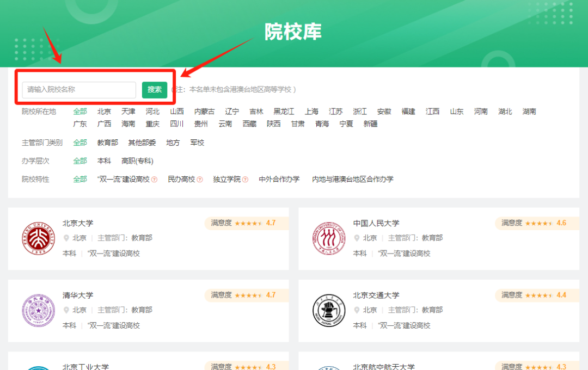Viewport: 588px width, 370px height.
Task: Click the location pin icon under 北京交通大学
Action: coord(357,310)
